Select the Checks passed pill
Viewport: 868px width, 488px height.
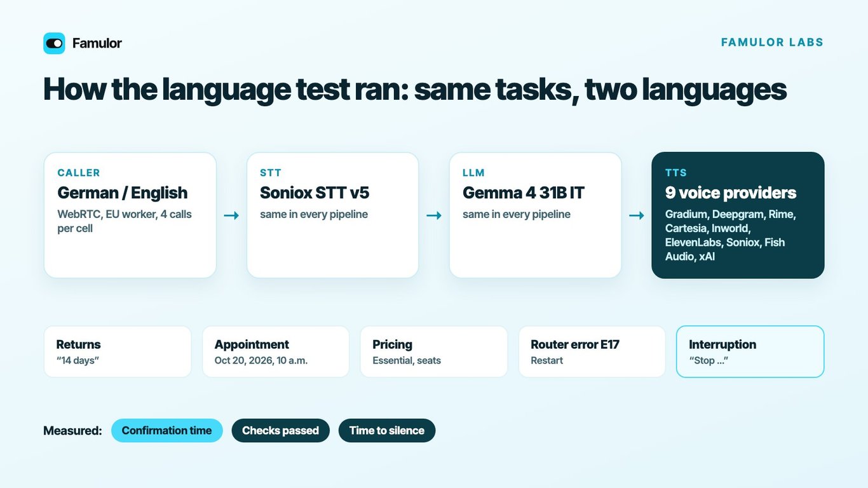tap(280, 430)
